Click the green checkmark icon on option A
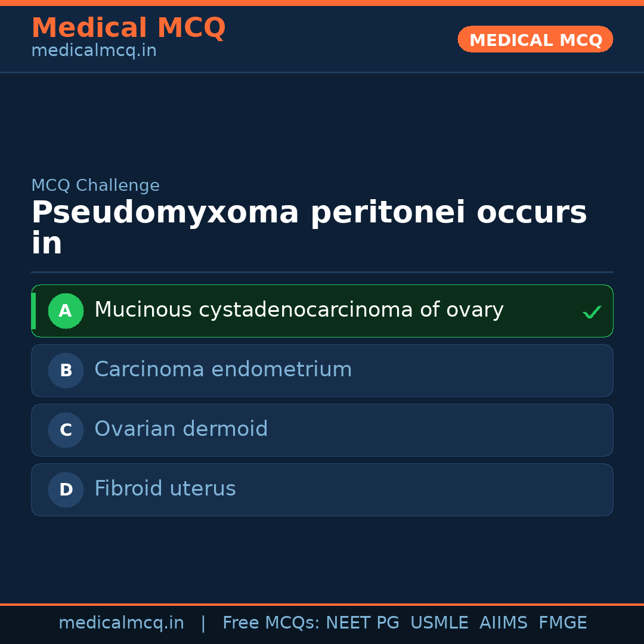The height and width of the screenshot is (644, 644). (x=592, y=311)
